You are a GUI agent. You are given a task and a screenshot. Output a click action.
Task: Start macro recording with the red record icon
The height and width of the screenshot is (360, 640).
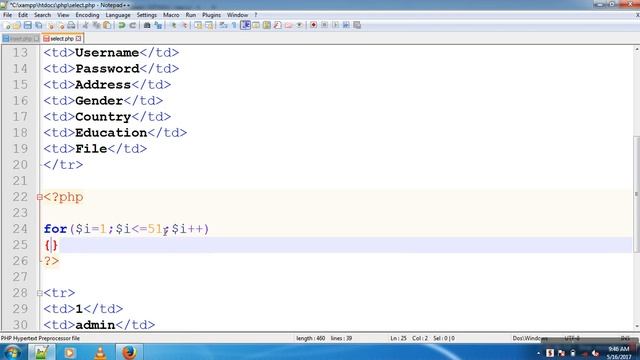coord(313,25)
